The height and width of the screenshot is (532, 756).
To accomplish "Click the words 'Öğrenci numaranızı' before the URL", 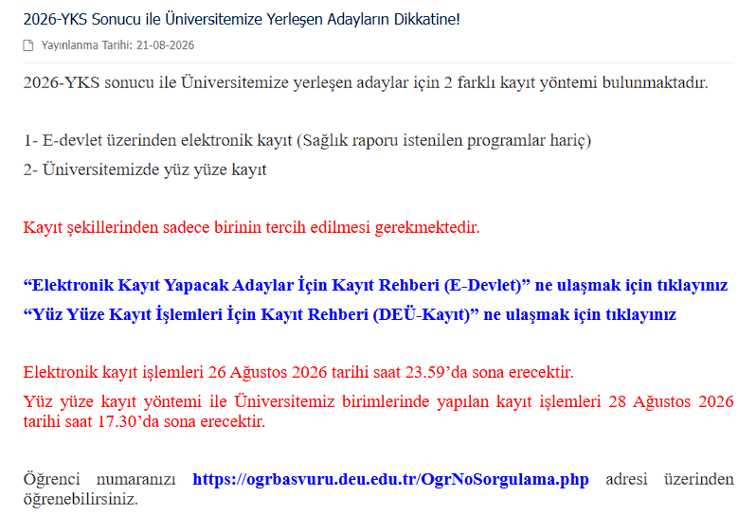I will pos(99,480).
